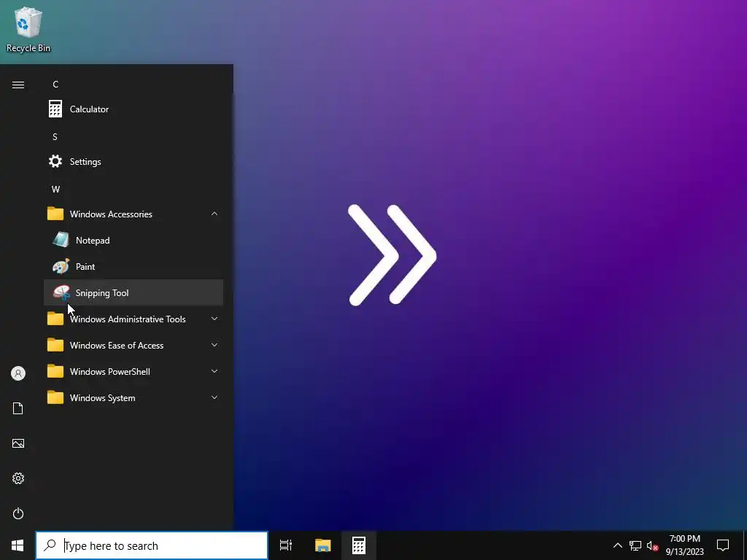Click the 'Windows System' folder label
Screen dimensions: 747x560
click(x=102, y=397)
